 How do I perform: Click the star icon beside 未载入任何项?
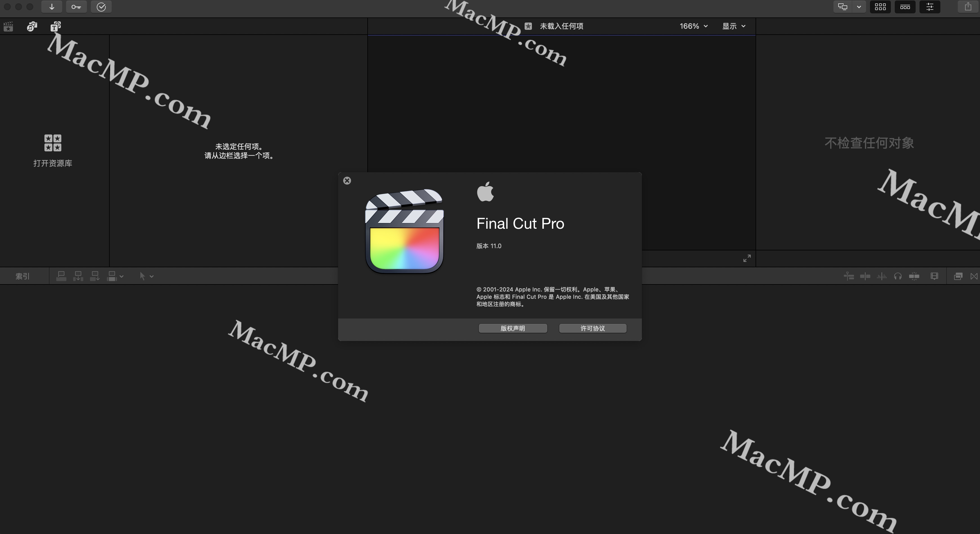point(528,26)
